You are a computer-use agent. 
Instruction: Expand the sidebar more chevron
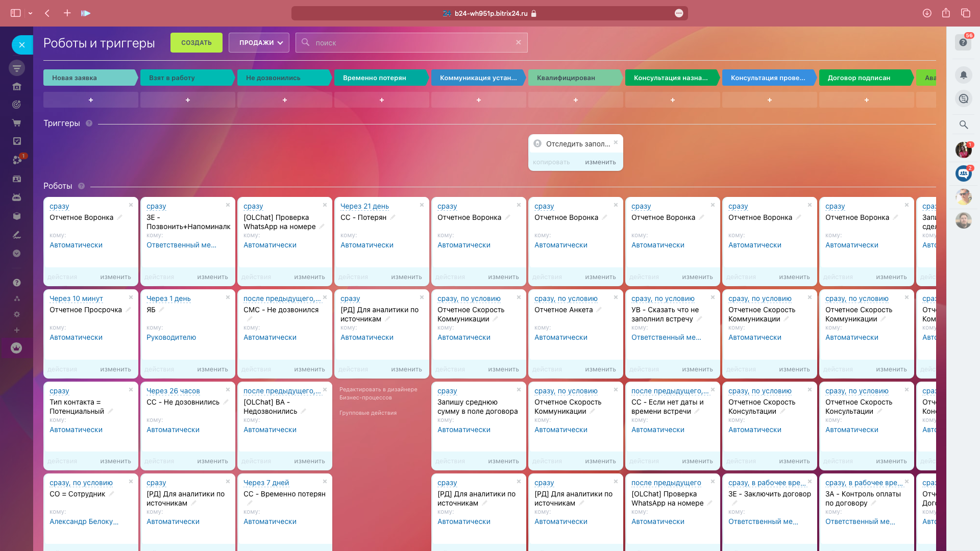coord(16,254)
